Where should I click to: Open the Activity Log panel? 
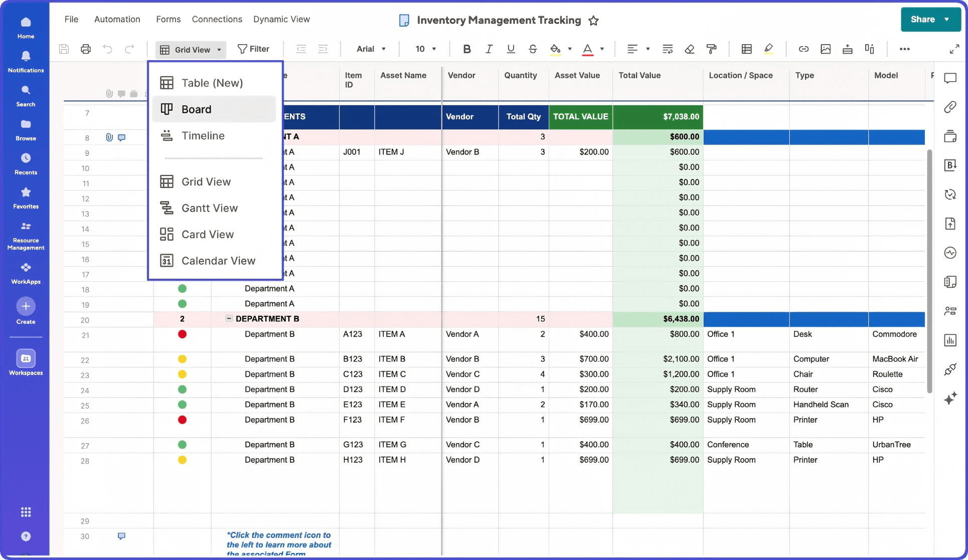click(x=950, y=253)
